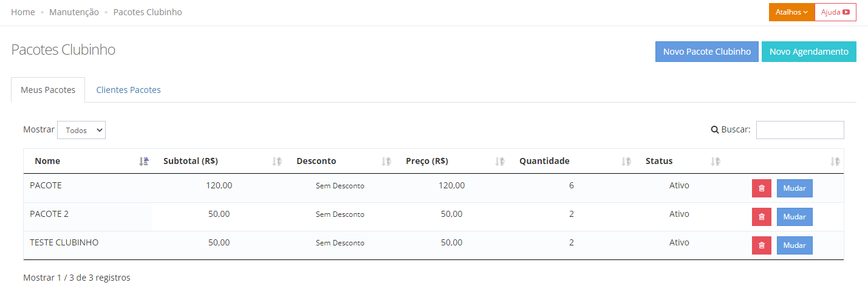
Task: Sort table by Nome column arrows
Action: 144,162
